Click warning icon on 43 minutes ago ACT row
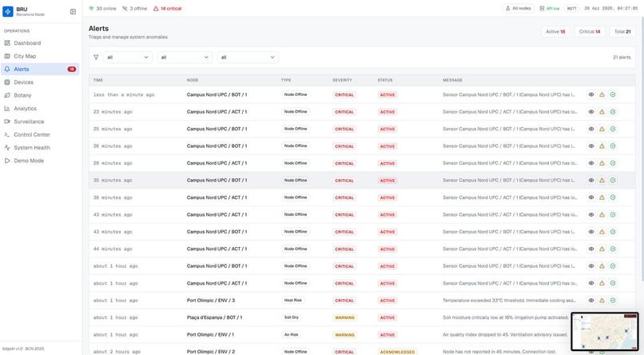This screenshot has width=644, height=355. [602, 214]
